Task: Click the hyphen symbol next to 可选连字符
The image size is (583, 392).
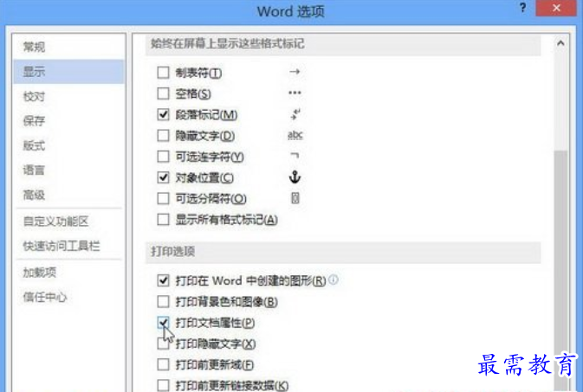Action: point(295,156)
